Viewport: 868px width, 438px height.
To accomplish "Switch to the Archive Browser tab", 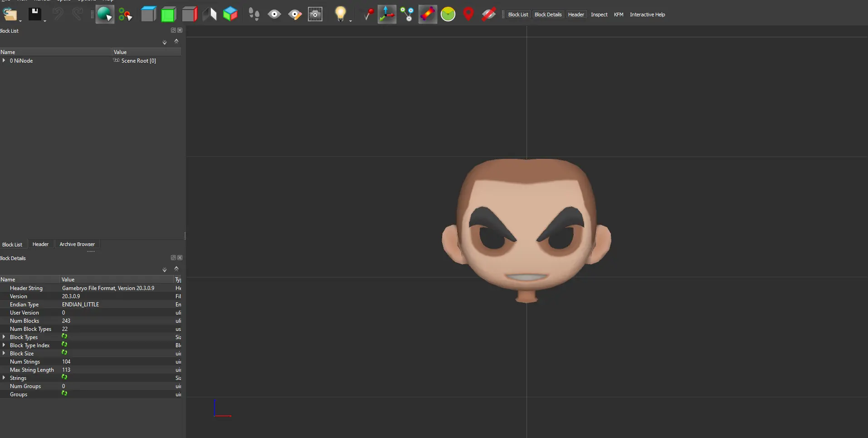I will tap(77, 244).
